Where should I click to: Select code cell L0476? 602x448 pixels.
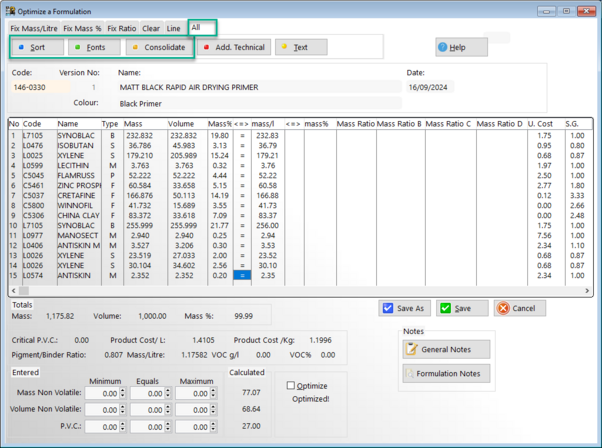click(x=39, y=145)
